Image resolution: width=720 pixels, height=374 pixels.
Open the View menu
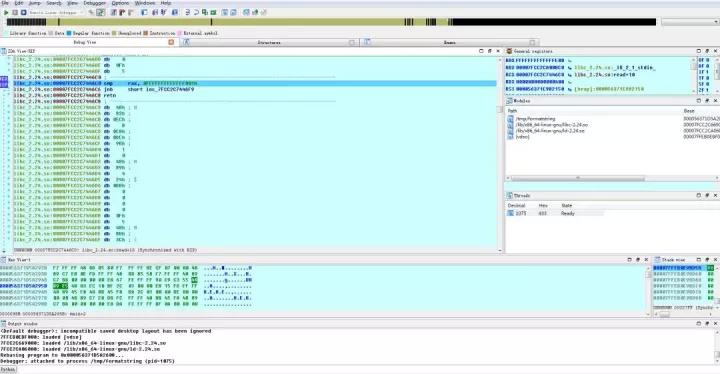pos(73,3)
